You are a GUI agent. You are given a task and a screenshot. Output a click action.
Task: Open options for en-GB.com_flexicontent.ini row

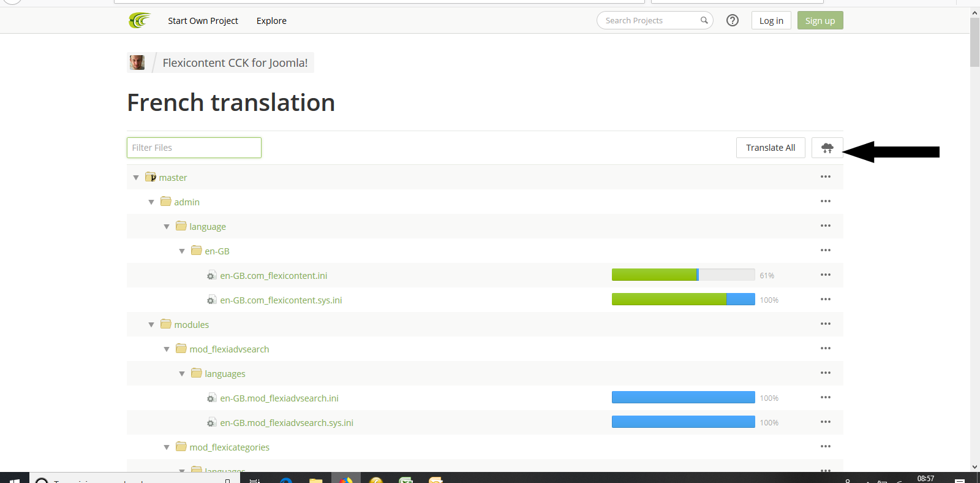coord(826,275)
